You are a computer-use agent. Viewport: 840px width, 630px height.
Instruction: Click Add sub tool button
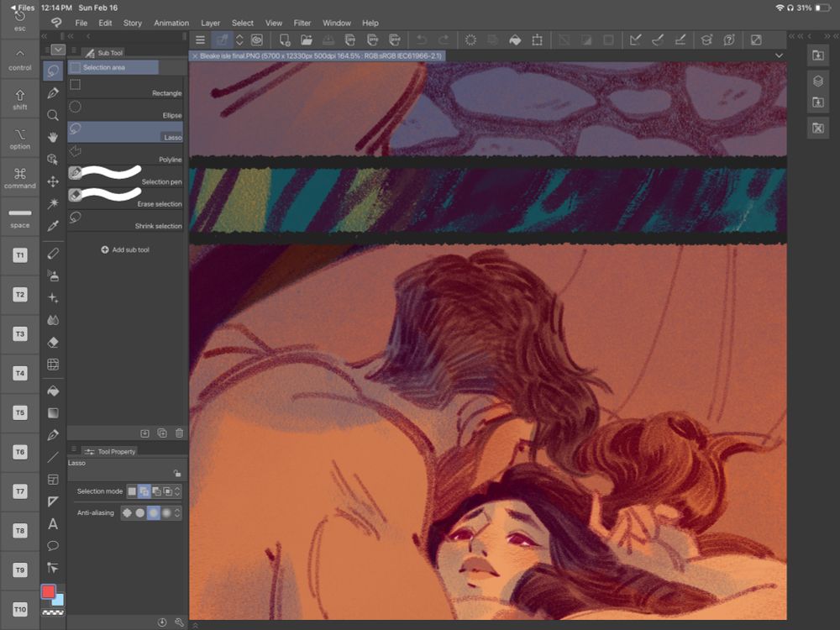click(x=125, y=249)
